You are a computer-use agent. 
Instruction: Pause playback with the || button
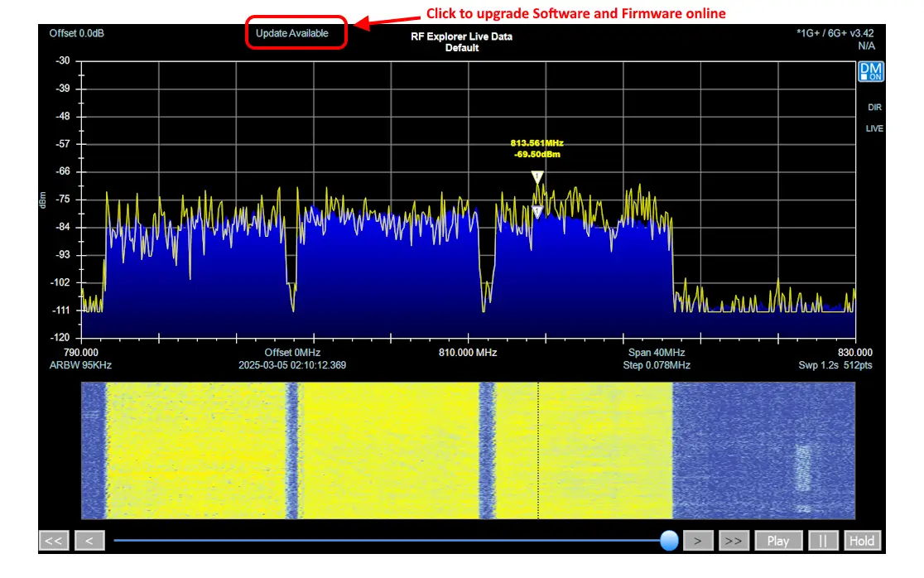(823, 541)
